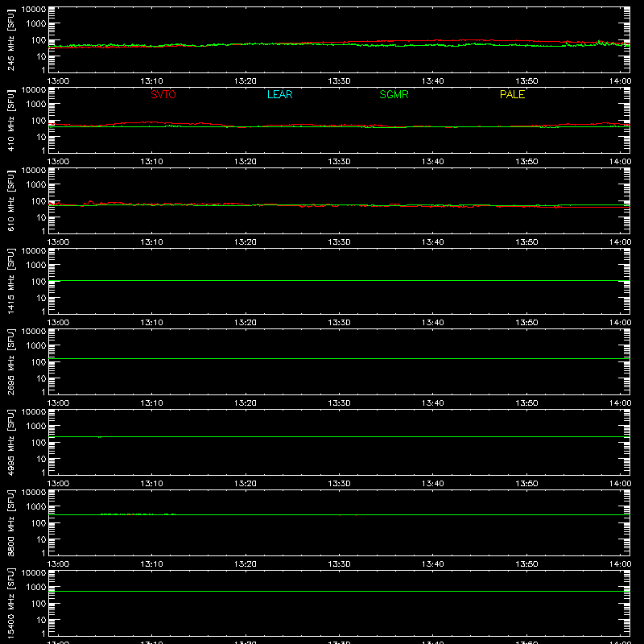Click 13:50 time label under 2695 MHz plot

click(x=526, y=403)
